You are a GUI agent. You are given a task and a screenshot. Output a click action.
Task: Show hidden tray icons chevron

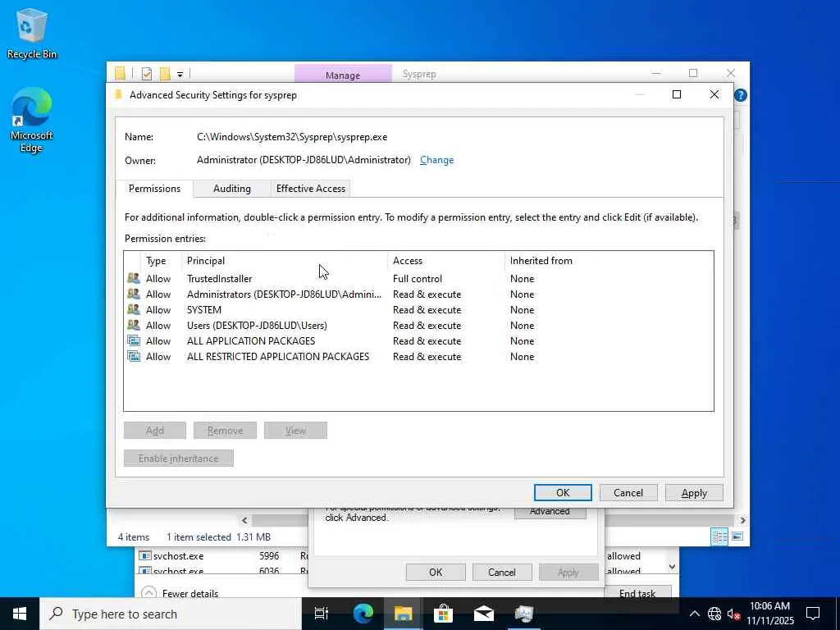(x=694, y=614)
